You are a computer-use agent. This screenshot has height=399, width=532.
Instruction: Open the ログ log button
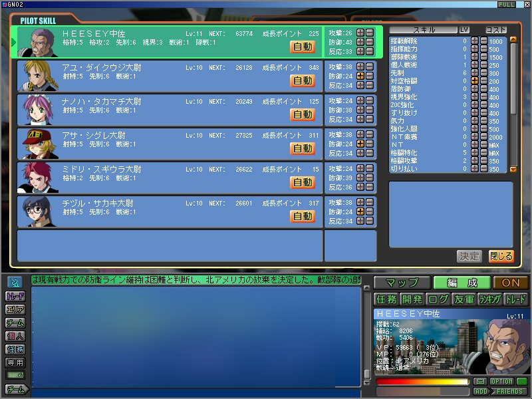point(437,299)
